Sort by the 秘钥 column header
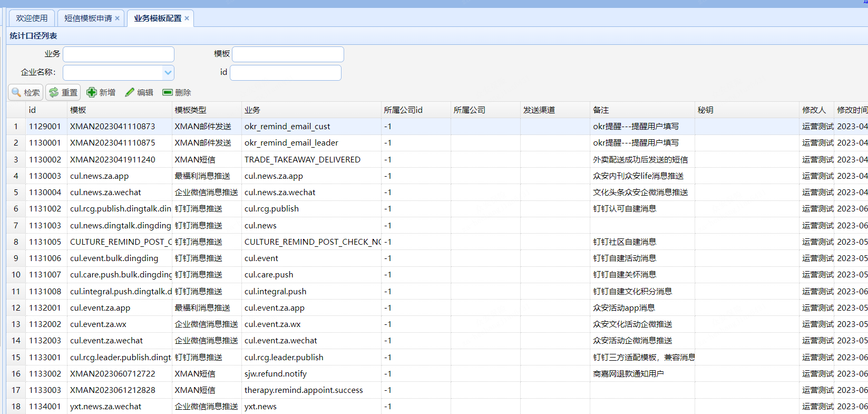The width and height of the screenshot is (868, 414). (747, 110)
